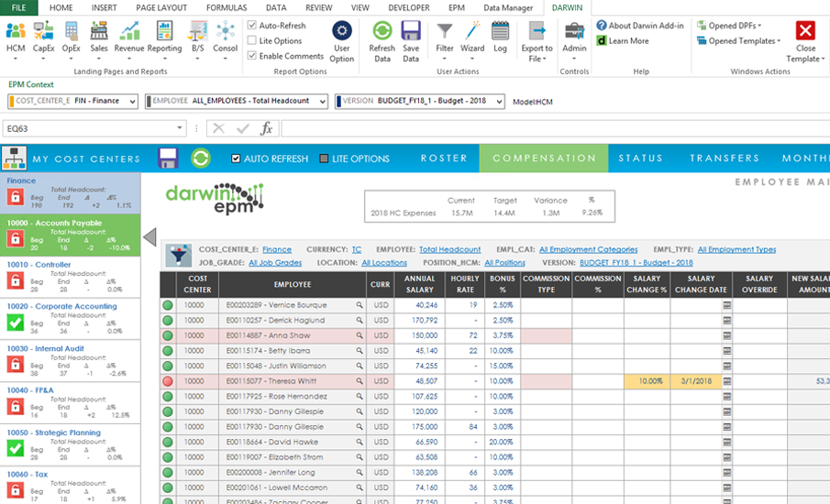Open the ROSTER tab
Viewport: 830px width, 504px height.
444,159
